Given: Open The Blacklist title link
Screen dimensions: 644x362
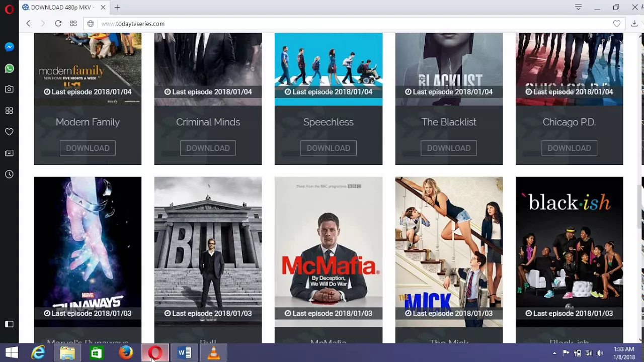Looking at the screenshot, I should tap(449, 122).
